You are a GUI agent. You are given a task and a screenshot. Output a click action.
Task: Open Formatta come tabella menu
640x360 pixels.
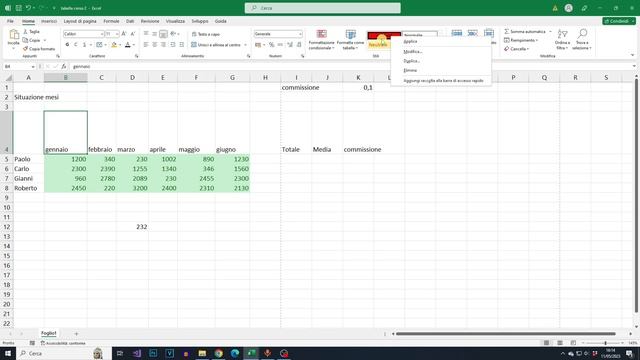[350, 40]
